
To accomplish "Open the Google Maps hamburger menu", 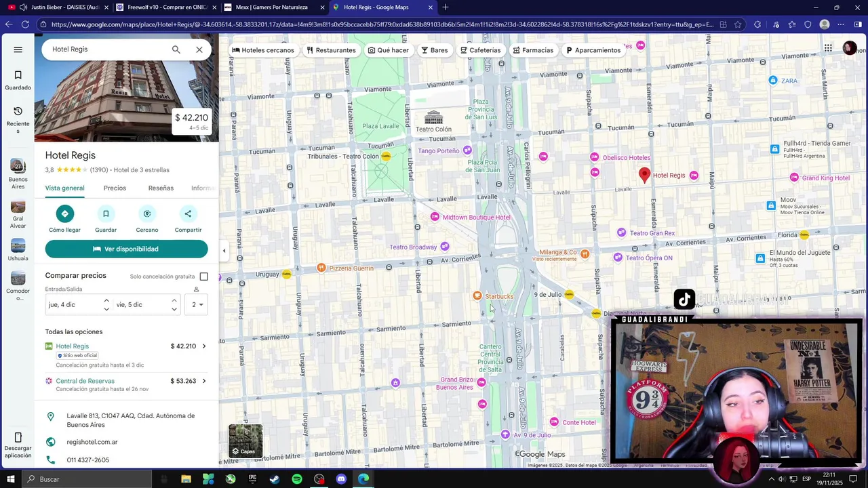I will 18,49.
